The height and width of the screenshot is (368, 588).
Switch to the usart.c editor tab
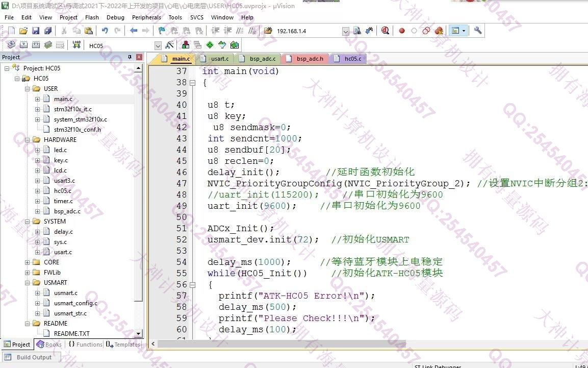[x=215, y=59]
